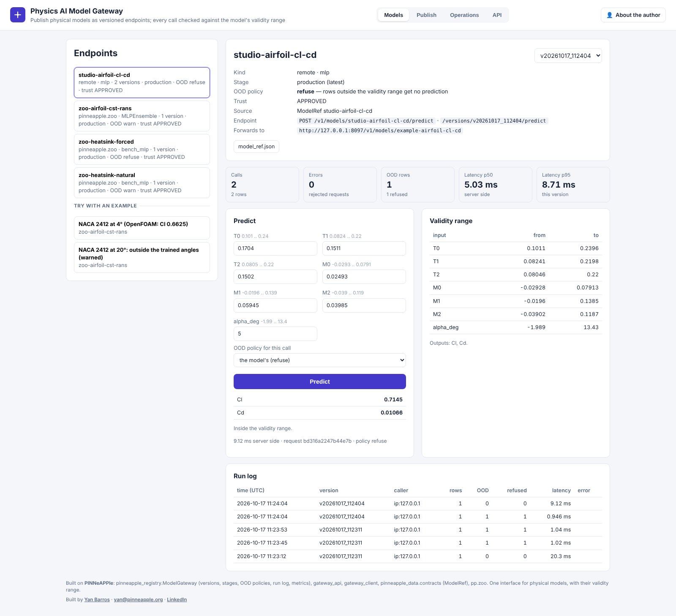
Task: Select the zoo-airfoil-cst-rans endpoint card
Action: point(142,116)
